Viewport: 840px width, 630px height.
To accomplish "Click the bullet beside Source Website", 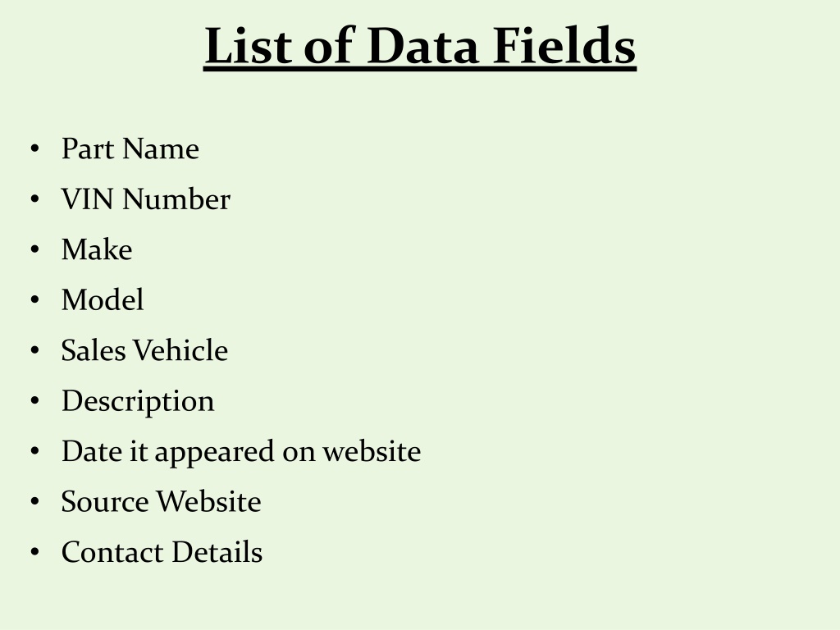I will pos(34,502).
